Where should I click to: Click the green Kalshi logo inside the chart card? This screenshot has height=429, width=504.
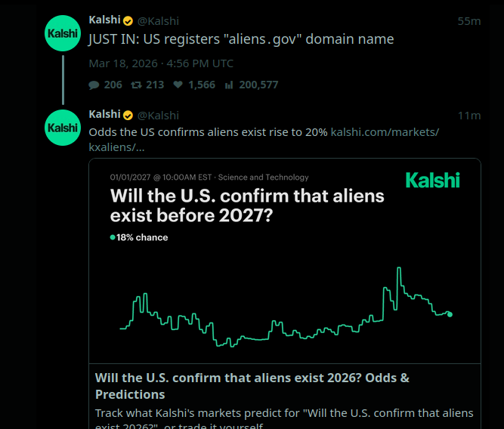432,180
